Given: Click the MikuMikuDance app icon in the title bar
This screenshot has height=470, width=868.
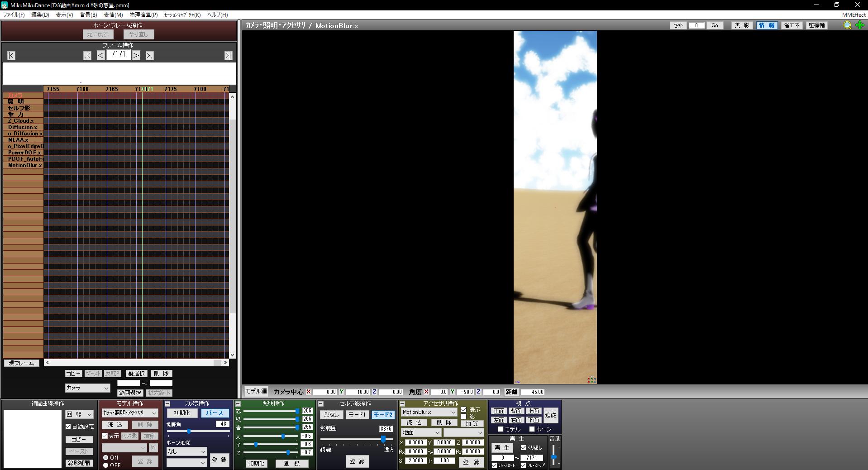Looking at the screenshot, I should pyautogui.click(x=5, y=5).
